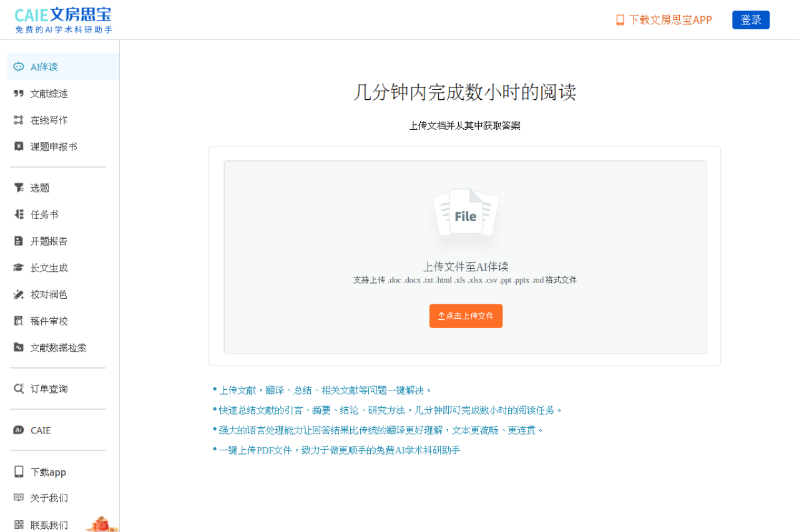The height and width of the screenshot is (532, 799).
Task: Click the 订单查询 magnifier icon
Action: 19,389
